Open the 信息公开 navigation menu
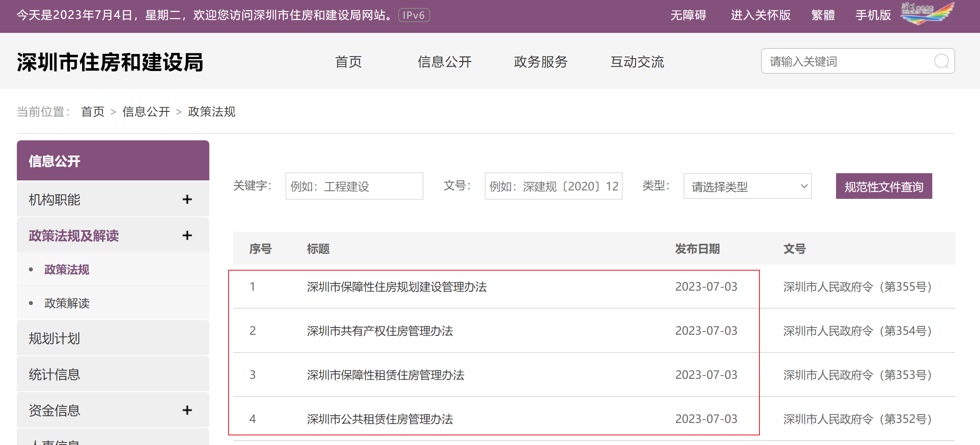The height and width of the screenshot is (445, 980). [444, 62]
